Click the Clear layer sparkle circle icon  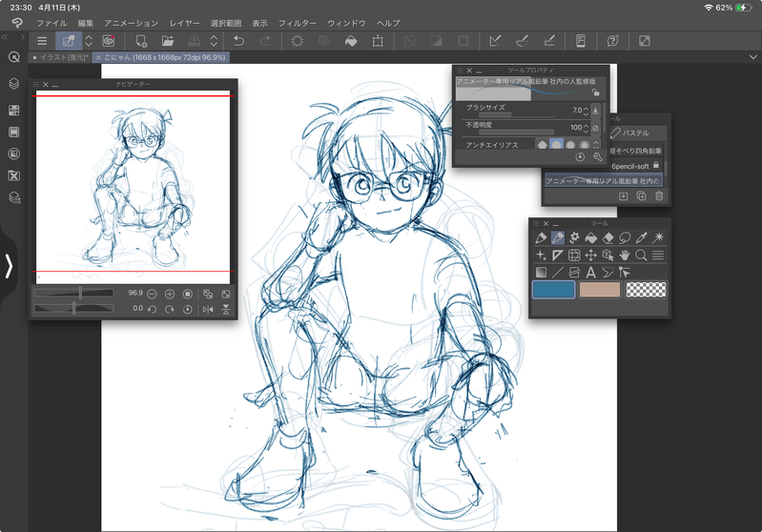297,41
